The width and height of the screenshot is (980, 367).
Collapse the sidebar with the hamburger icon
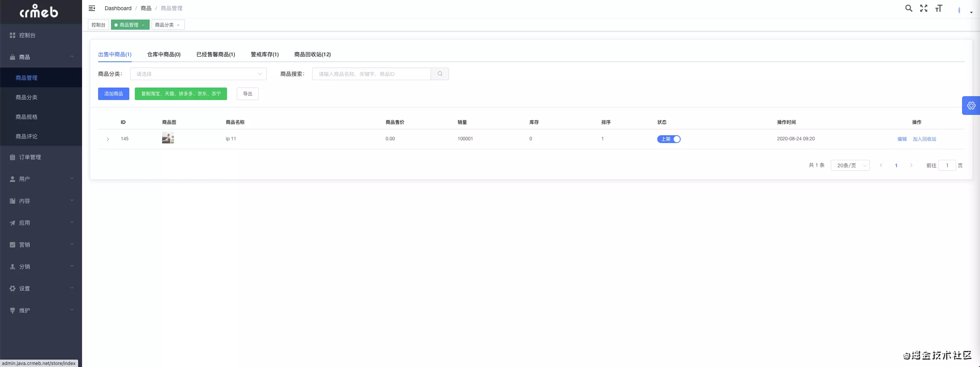click(92, 8)
